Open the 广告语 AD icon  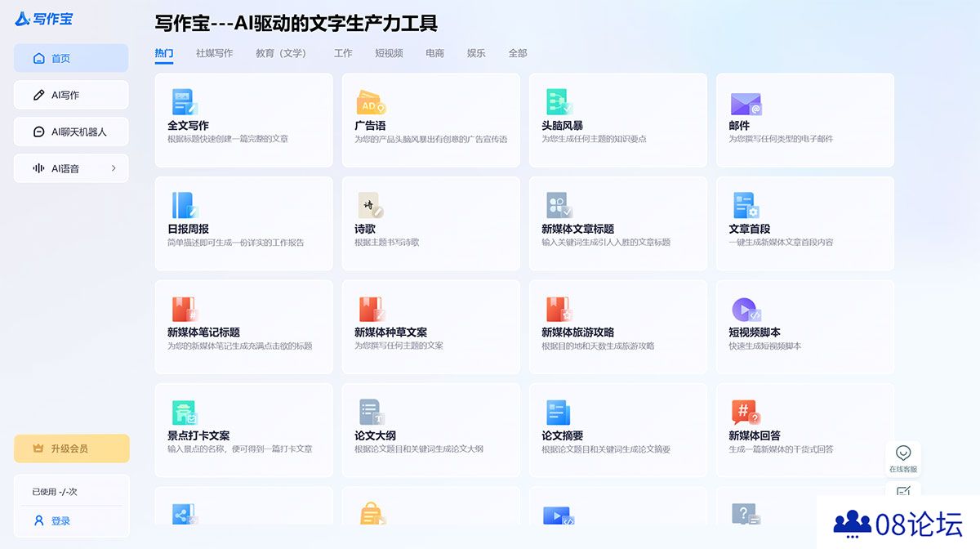pyautogui.click(x=372, y=102)
